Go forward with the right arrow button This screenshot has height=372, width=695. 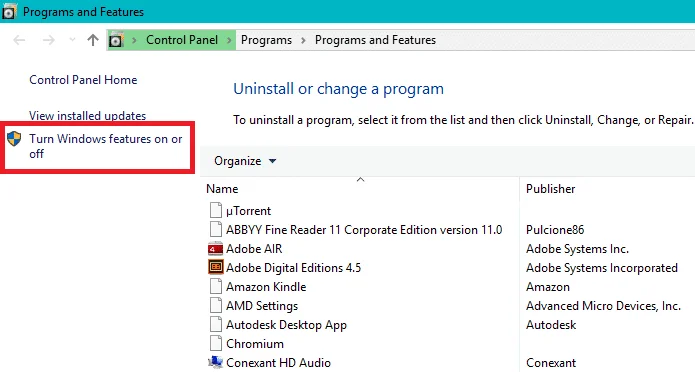click(48, 40)
